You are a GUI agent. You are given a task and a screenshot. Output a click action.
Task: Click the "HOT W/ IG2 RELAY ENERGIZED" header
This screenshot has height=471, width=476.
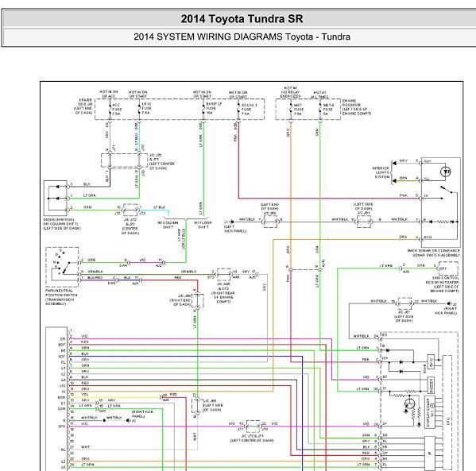pyautogui.click(x=291, y=92)
